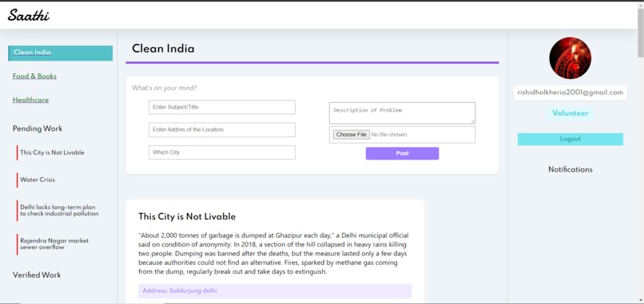Viewport: 644px width, 304px height.
Task: Click the post paragraph about Ghazipur garbage
Action: 273,254
